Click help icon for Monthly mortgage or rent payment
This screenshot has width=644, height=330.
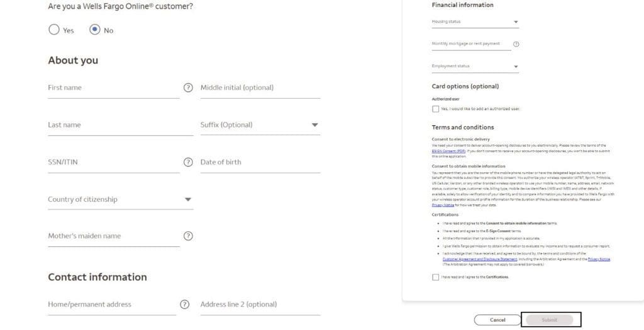tap(516, 44)
